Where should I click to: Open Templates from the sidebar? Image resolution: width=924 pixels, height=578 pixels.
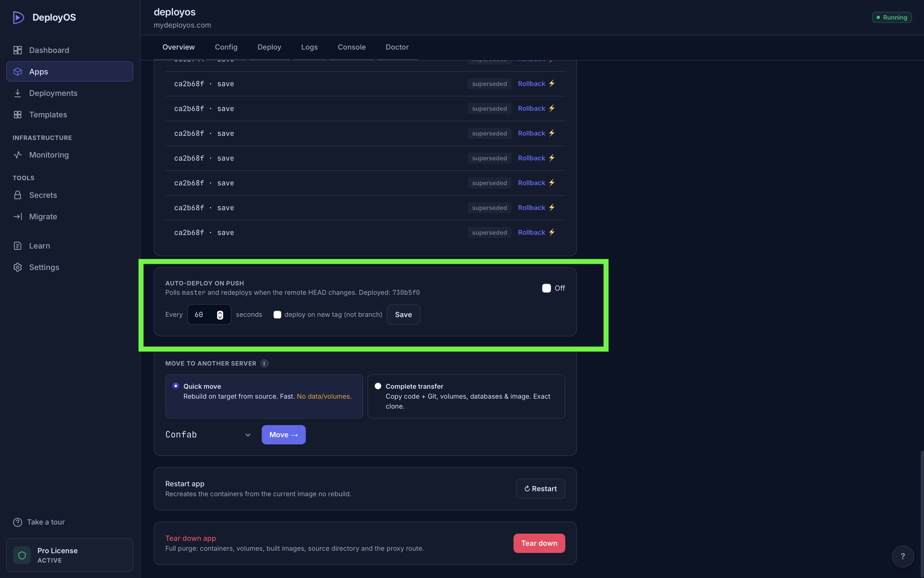click(x=70, y=115)
